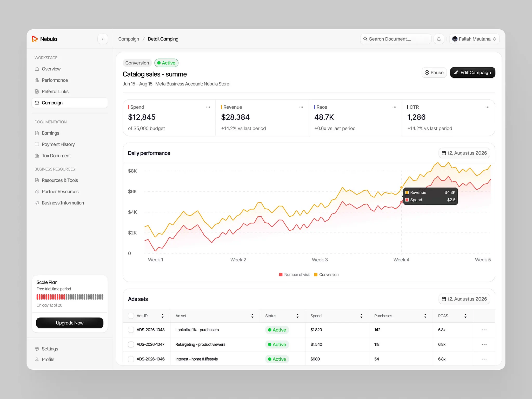The height and width of the screenshot is (399, 532).
Task: Sort table by Ad set column
Action: [x=252, y=316]
